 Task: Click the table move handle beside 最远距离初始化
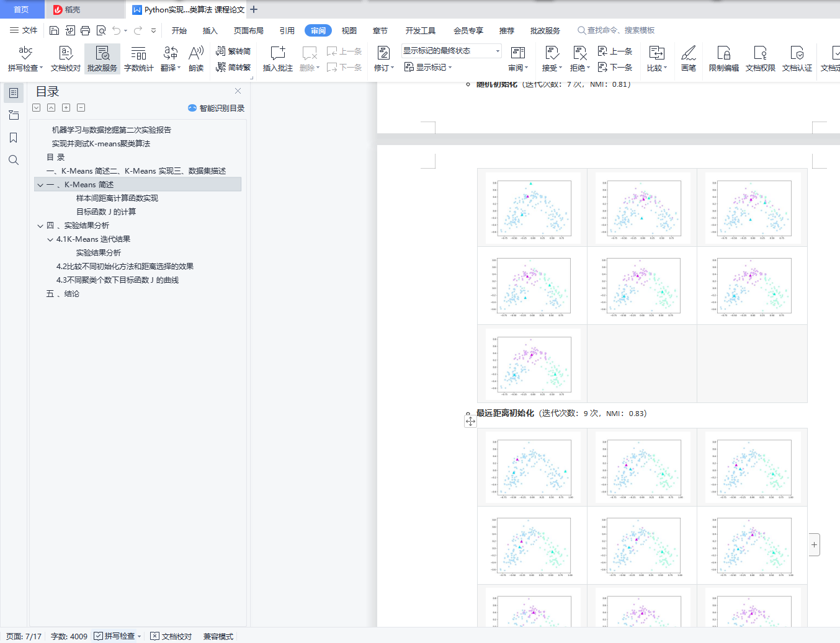click(x=471, y=422)
